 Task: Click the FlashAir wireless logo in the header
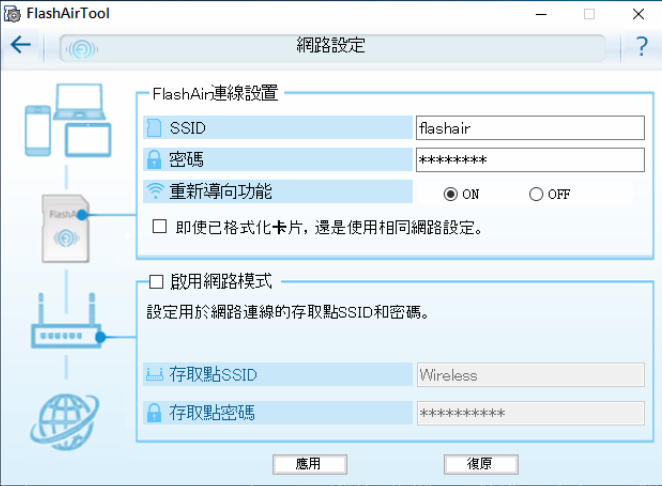[x=82, y=49]
